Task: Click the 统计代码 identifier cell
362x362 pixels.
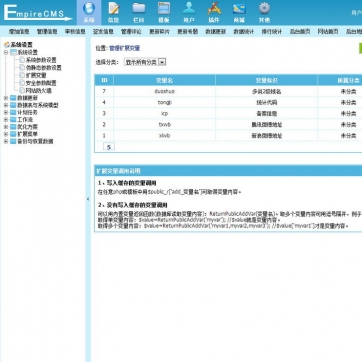Action: coord(267,102)
